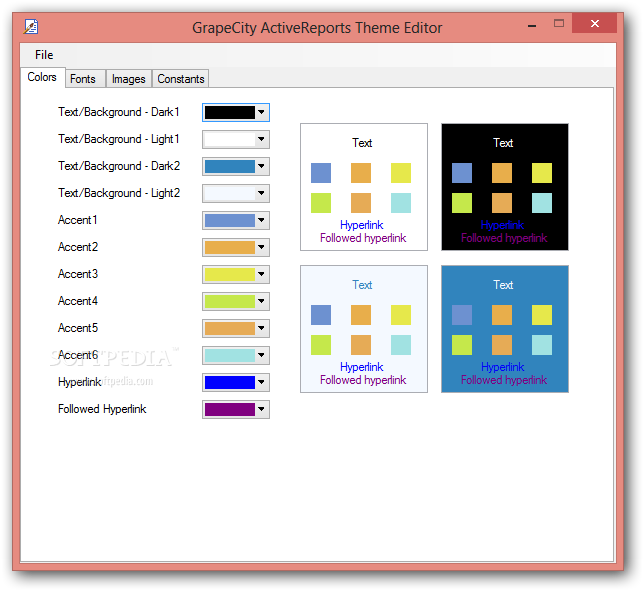This screenshot has width=644, height=591.
Task: Click the black Dark1 color swatch
Action: pyautogui.click(x=230, y=112)
